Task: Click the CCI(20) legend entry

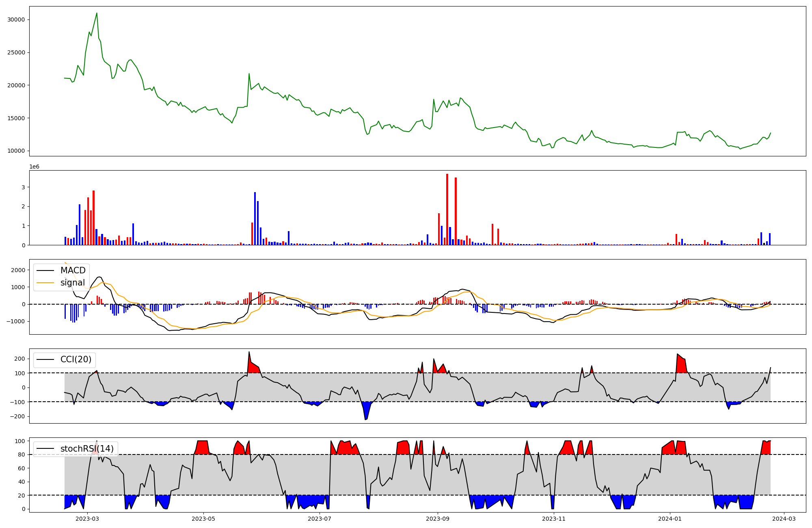Action: tap(76, 359)
